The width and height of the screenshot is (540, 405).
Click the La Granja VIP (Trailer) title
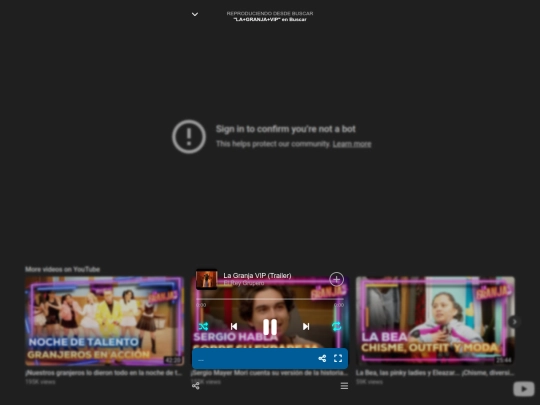click(x=257, y=276)
